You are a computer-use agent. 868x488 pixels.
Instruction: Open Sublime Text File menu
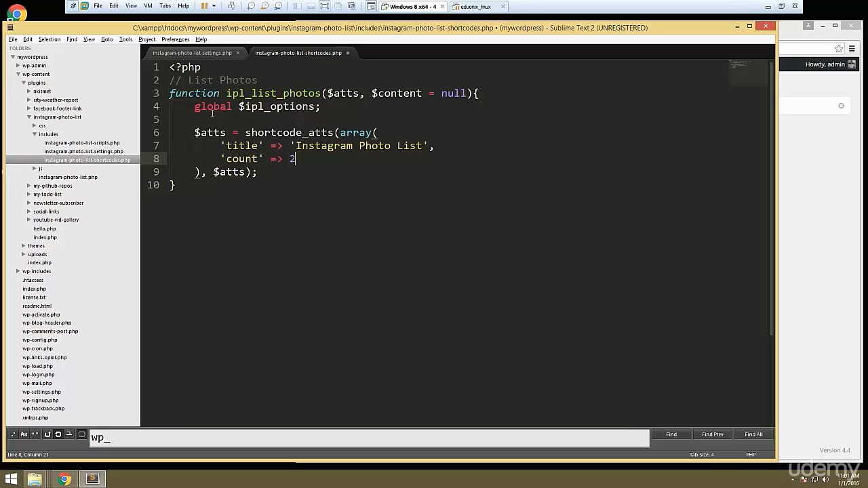[13, 39]
